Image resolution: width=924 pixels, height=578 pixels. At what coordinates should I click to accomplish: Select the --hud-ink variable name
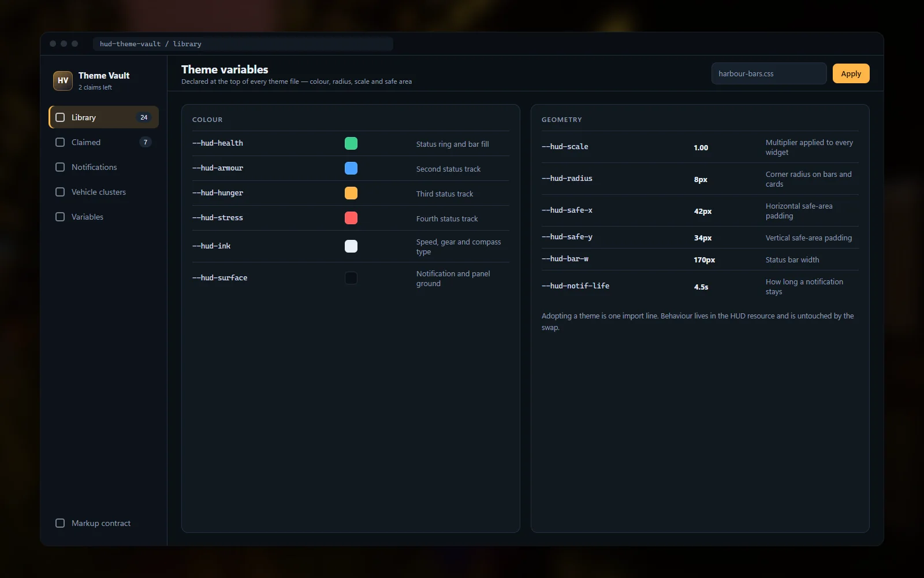coord(211,246)
